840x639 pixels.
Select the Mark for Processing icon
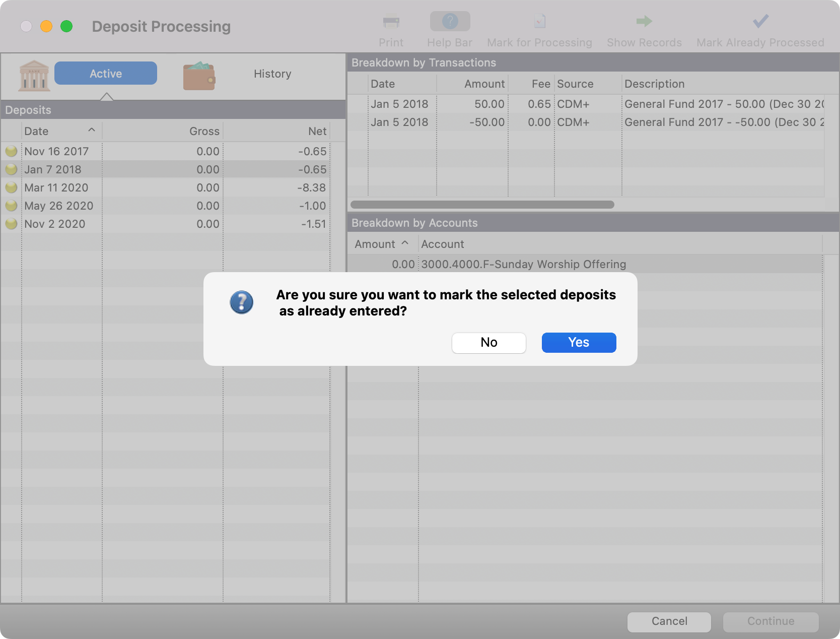pyautogui.click(x=539, y=21)
